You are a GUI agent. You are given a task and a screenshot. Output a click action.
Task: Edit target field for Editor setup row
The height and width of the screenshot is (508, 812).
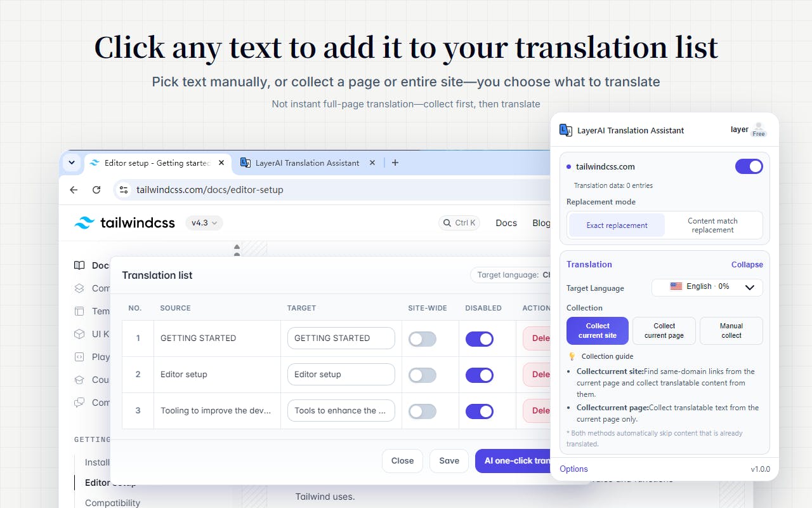[341, 374]
